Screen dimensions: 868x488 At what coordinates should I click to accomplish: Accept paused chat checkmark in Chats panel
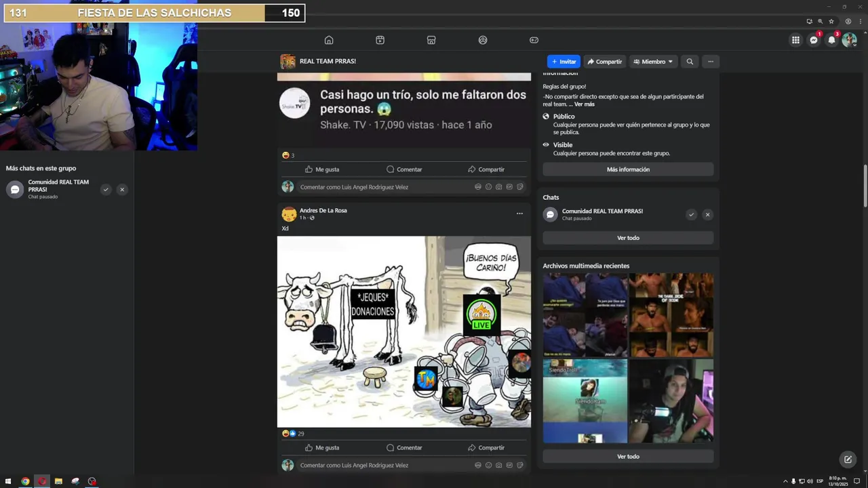(691, 215)
